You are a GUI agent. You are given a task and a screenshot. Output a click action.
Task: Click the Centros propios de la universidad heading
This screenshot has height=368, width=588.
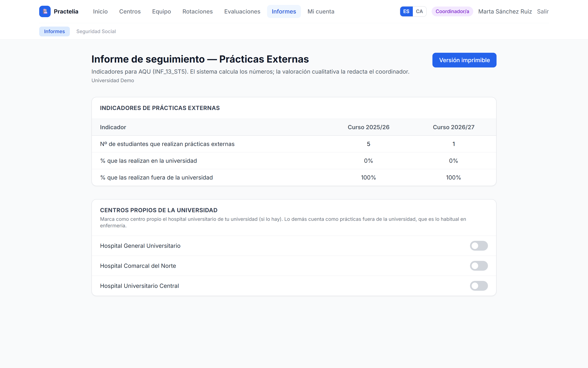pos(159,210)
